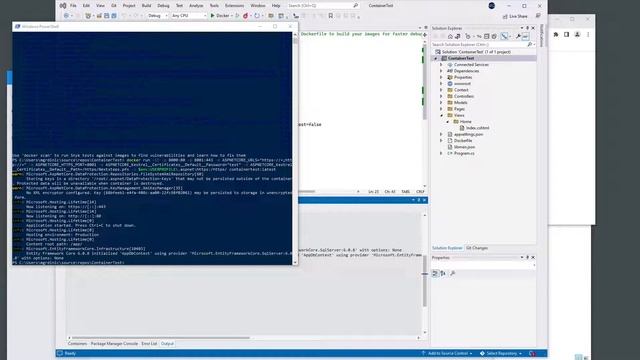
Task: Open the Window menu
Action: tap(258, 6)
